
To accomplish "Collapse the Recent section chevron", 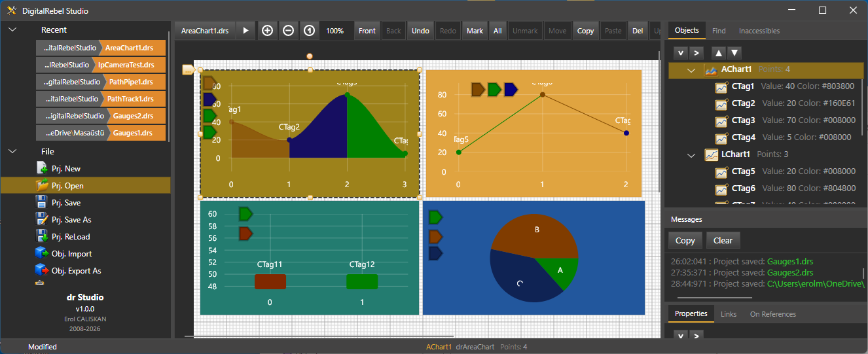I will coord(12,29).
